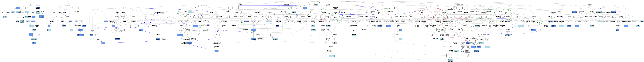Select the 'developmental process' node
Screen dimensions: 644x62
[205, 5]
